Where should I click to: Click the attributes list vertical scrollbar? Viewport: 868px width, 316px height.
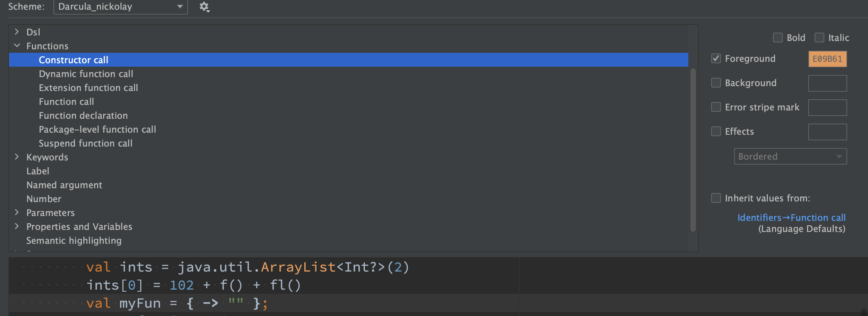point(693,150)
